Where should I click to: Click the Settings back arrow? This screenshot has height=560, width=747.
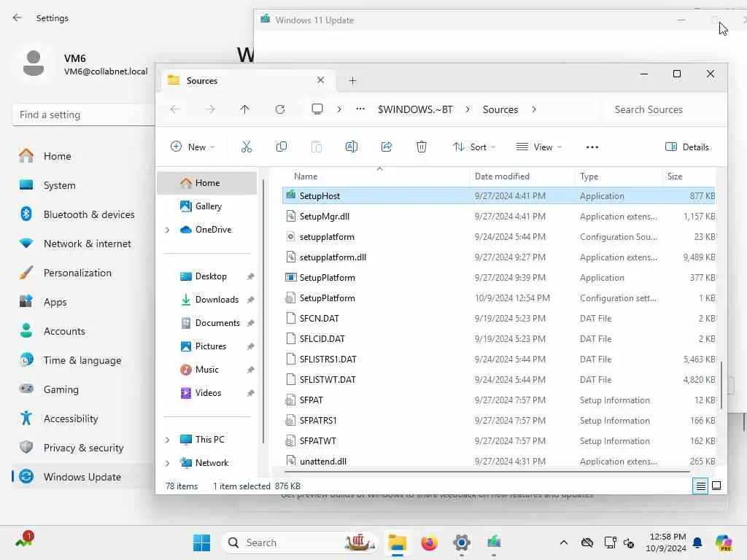click(x=18, y=17)
